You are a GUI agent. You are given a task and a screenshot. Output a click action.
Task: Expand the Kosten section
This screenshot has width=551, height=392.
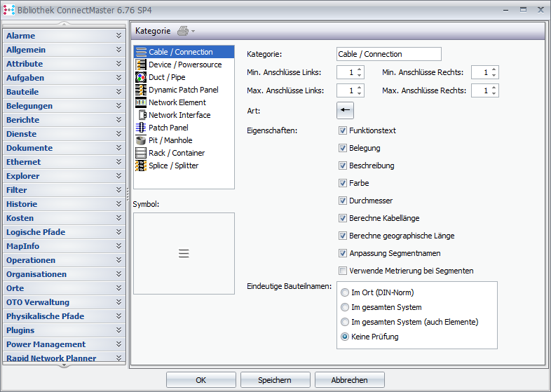click(64, 218)
